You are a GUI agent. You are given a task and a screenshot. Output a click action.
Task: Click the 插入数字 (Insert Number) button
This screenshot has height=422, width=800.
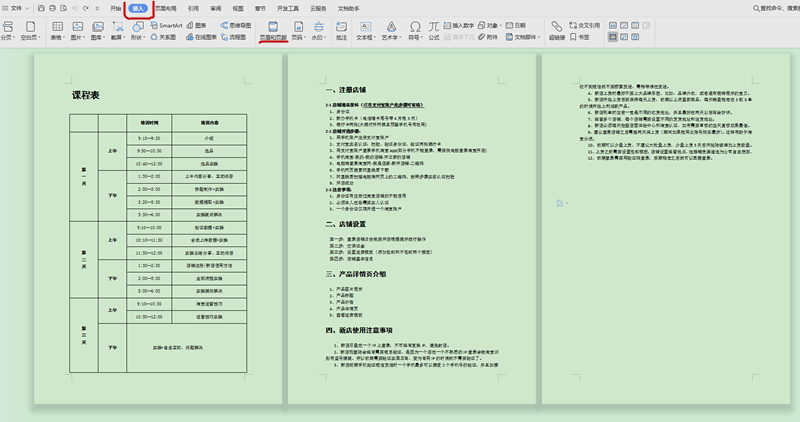(457, 23)
